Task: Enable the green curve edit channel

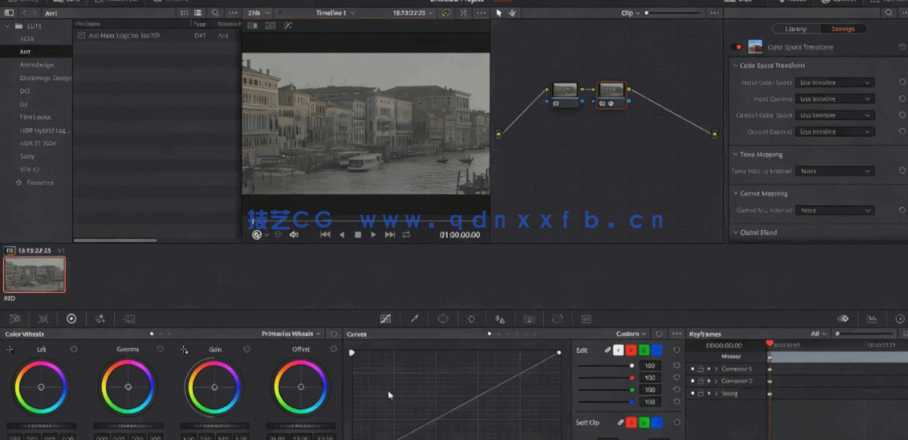Action: (x=644, y=350)
